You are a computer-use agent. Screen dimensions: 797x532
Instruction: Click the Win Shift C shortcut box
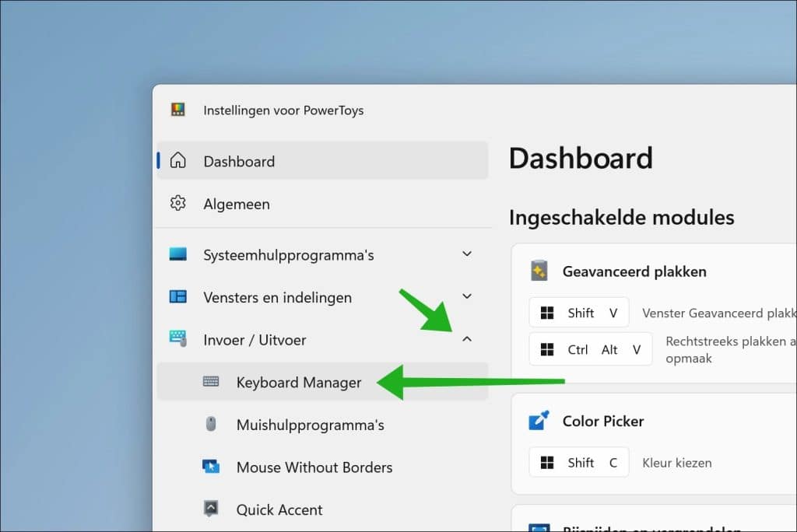[x=579, y=462]
